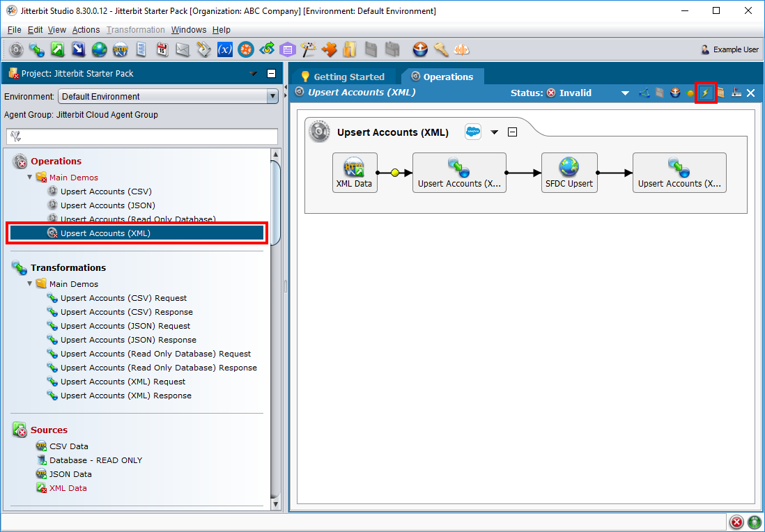Screen dimensions: 765x532
Task: Click the global variable (x) icon
Action: pos(224,49)
